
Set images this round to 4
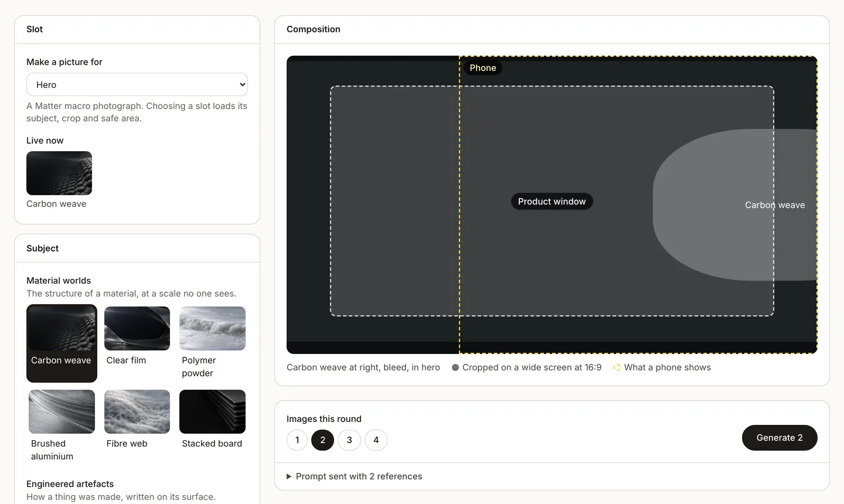point(376,440)
